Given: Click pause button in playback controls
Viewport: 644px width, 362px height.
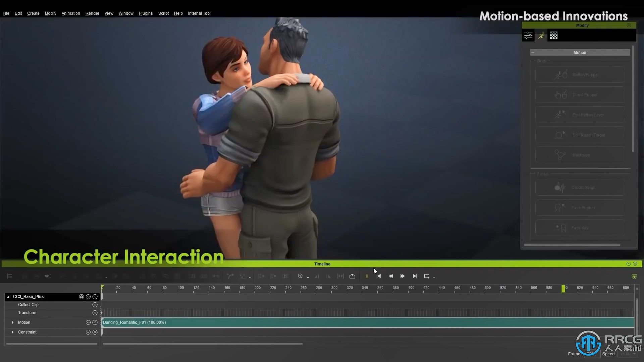Looking at the screenshot, I should [x=366, y=276].
